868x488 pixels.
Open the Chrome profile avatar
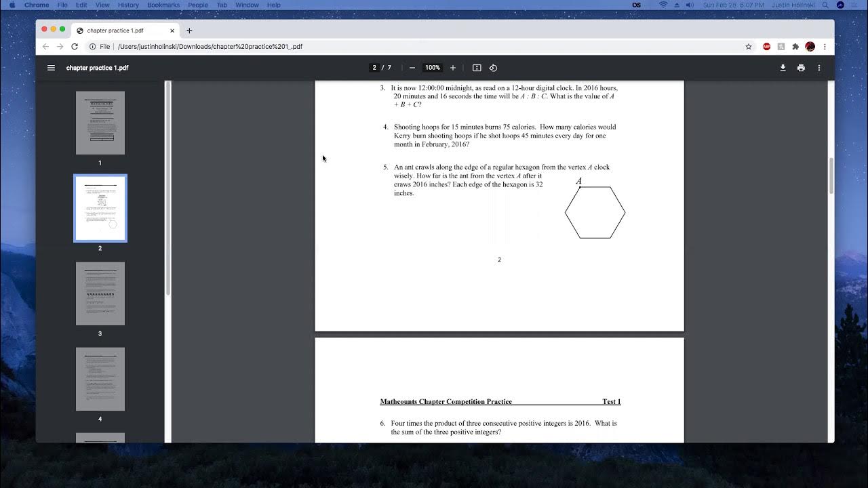(810, 47)
